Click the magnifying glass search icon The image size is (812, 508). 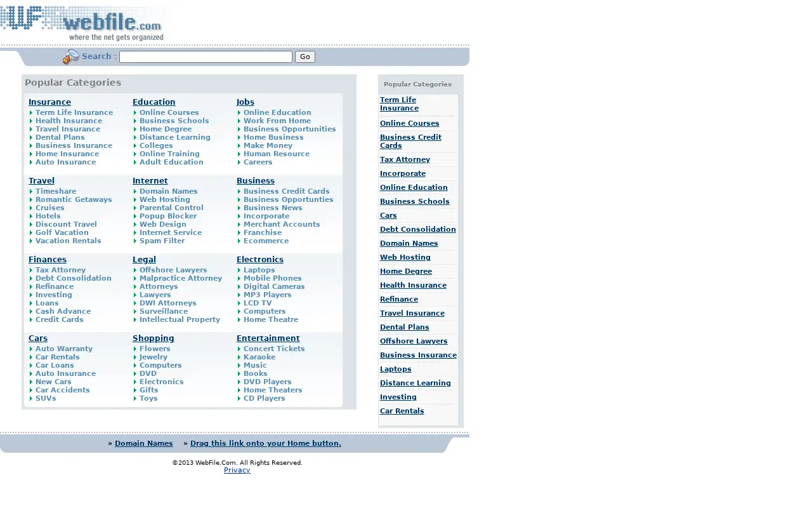(71, 57)
